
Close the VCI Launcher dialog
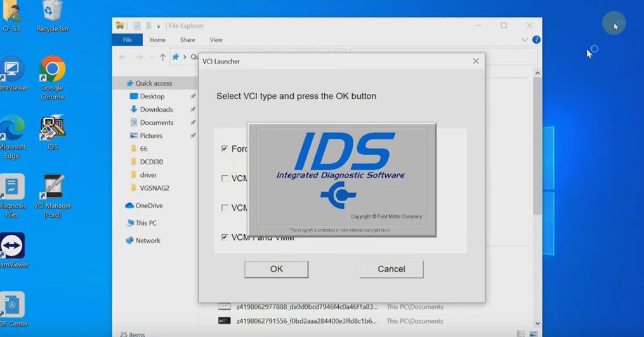tap(476, 61)
